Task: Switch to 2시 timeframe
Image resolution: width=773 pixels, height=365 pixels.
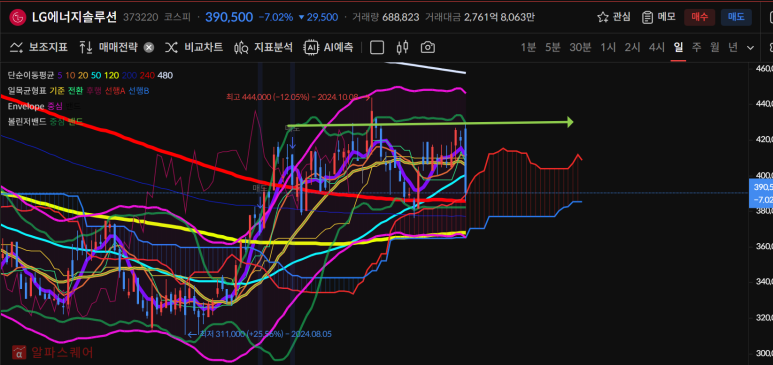Action: pos(632,47)
